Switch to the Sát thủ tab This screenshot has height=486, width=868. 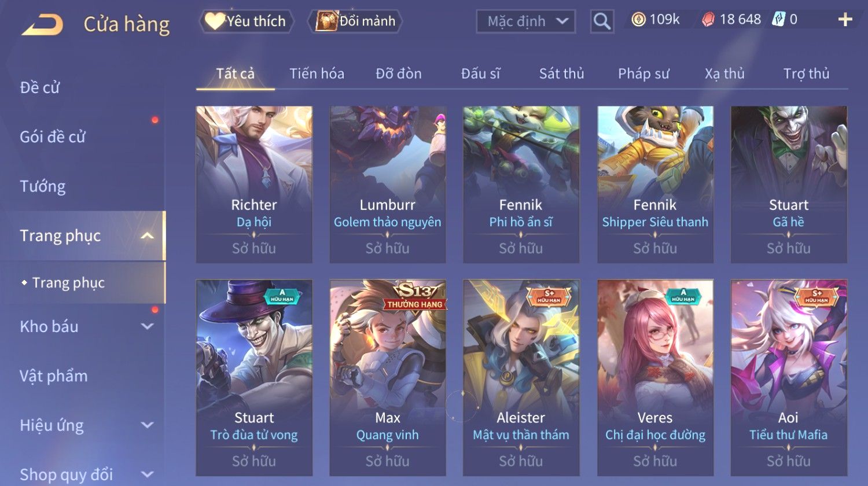tap(561, 74)
